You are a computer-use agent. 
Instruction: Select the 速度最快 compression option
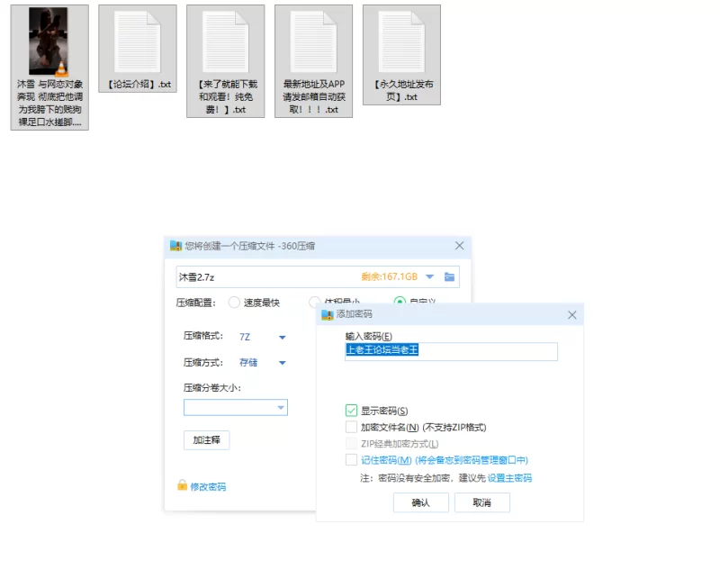(x=235, y=303)
